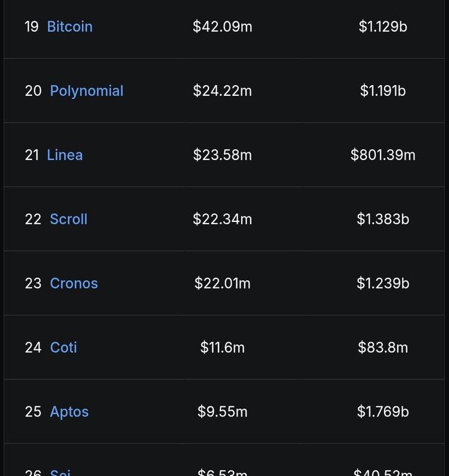The image size is (449, 476).
Task: Select Cronos's $22.01m cell
Action: (x=222, y=283)
